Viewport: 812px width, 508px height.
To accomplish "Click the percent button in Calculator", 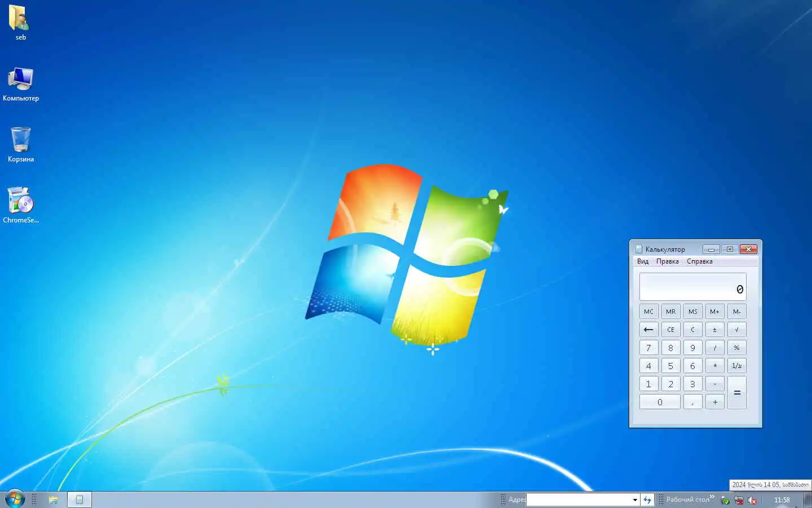I will click(x=736, y=348).
